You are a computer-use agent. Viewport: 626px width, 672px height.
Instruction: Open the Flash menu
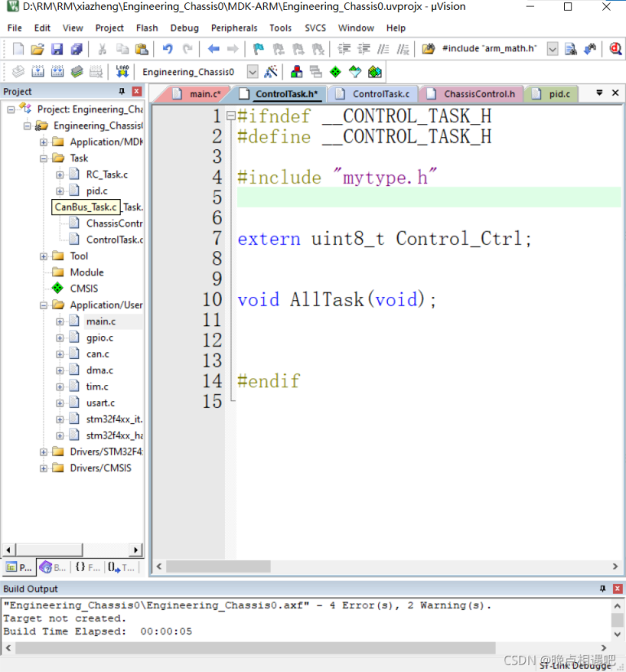tap(147, 28)
